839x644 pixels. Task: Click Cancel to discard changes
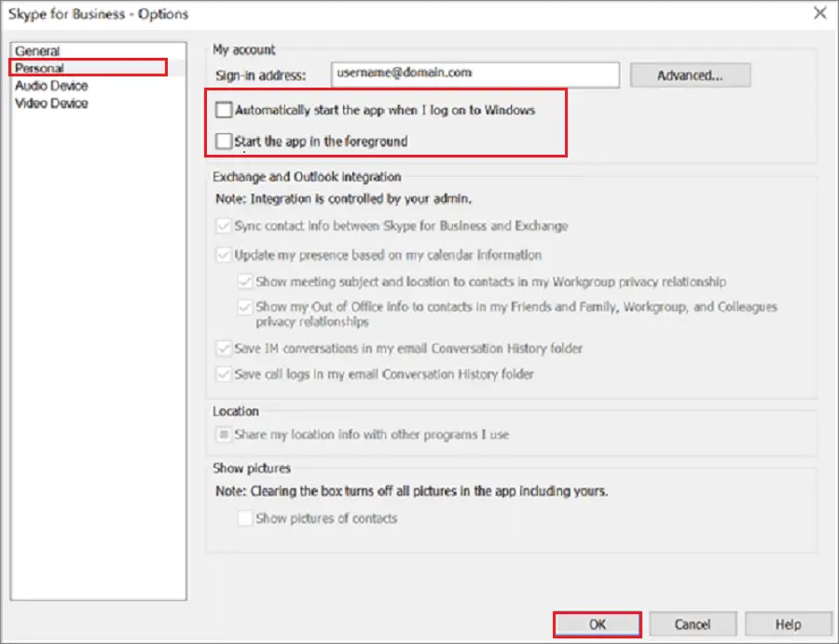click(693, 624)
